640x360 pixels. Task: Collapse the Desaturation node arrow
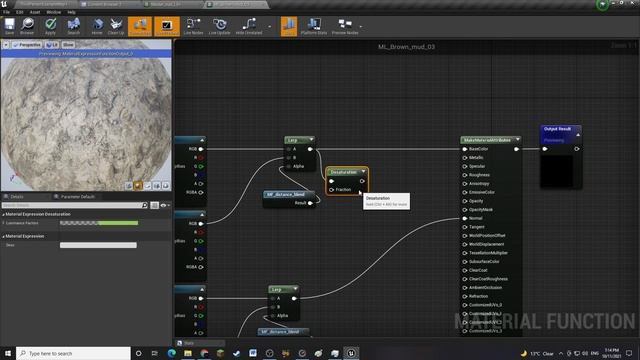pyautogui.click(x=363, y=172)
